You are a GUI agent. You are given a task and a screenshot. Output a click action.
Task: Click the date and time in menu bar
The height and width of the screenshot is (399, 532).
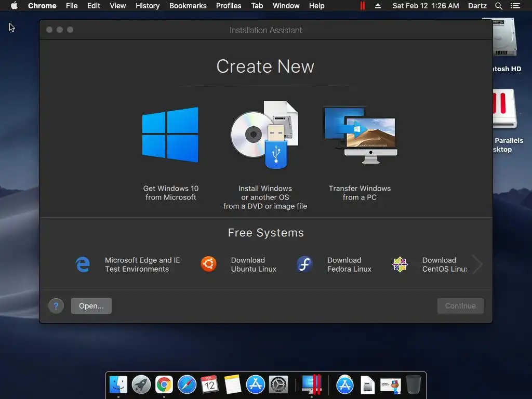point(426,6)
